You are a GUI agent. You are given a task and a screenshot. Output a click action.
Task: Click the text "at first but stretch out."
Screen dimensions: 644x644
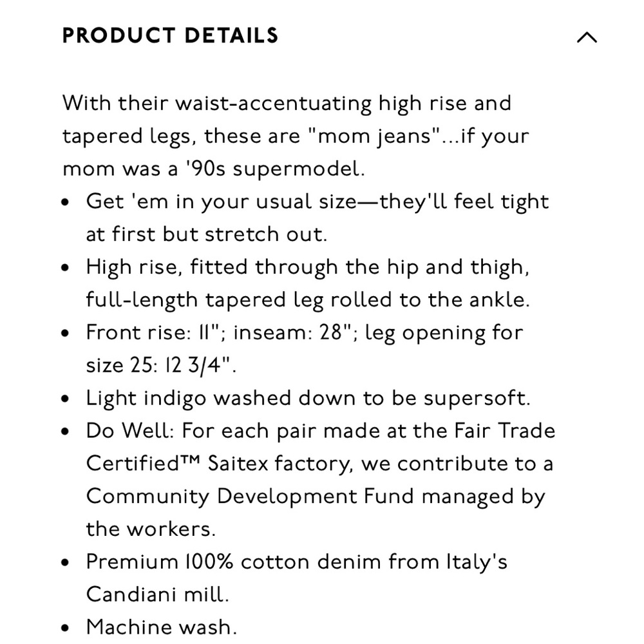point(207,234)
